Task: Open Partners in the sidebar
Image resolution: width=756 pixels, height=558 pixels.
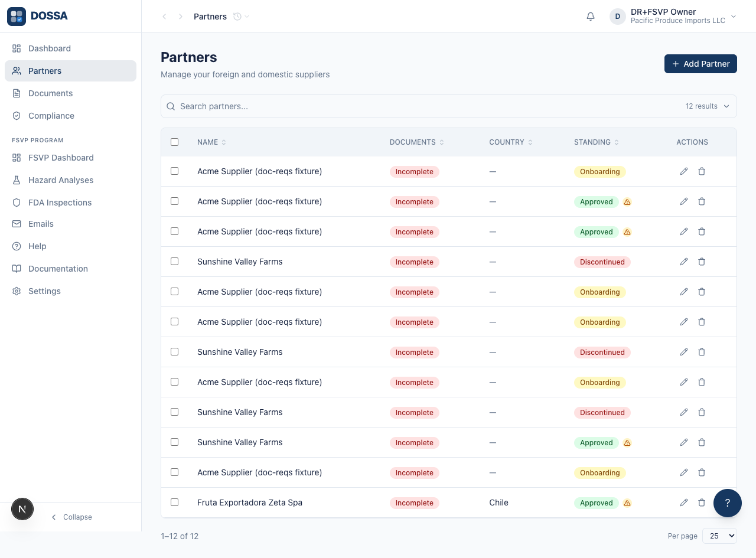Action: coord(70,71)
